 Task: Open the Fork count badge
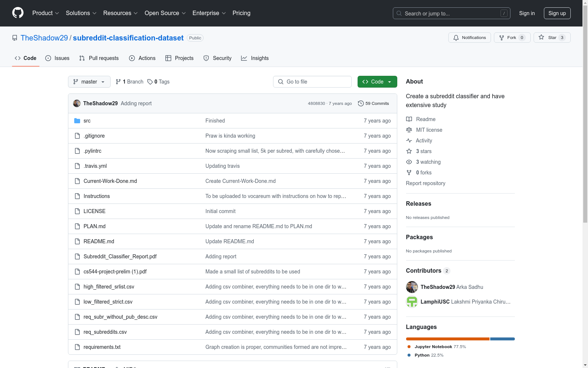pos(522,38)
